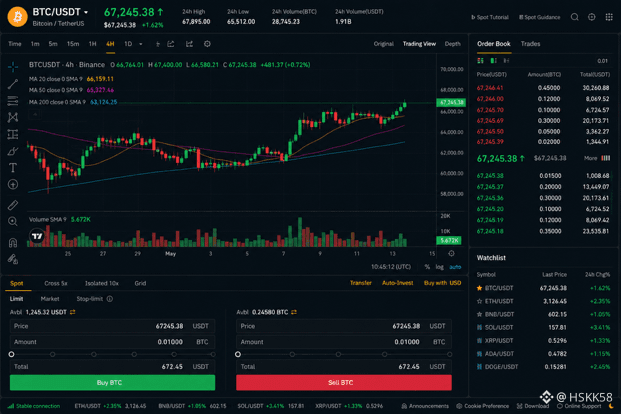
Task: Open the Fibonacci retracement tool
Action: [x=13, y=101]
